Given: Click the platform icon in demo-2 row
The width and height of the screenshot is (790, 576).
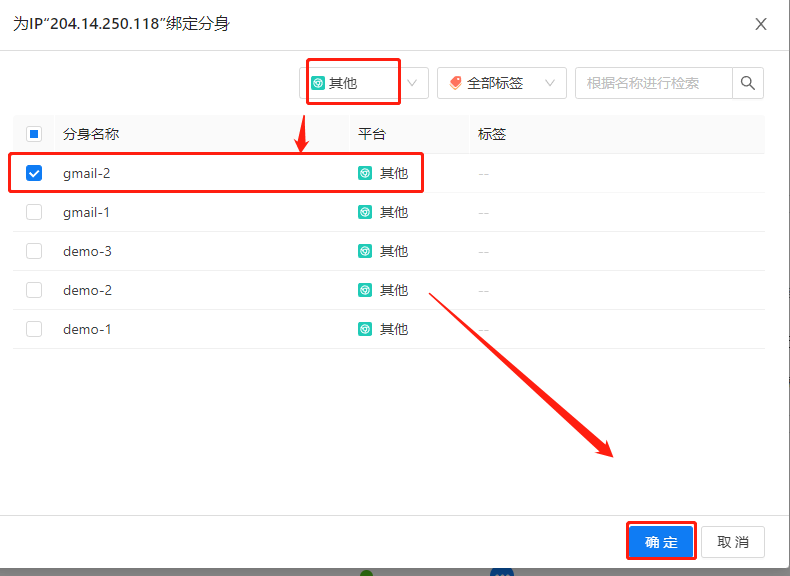Looking at the screenshot, I should click(365, 290).
